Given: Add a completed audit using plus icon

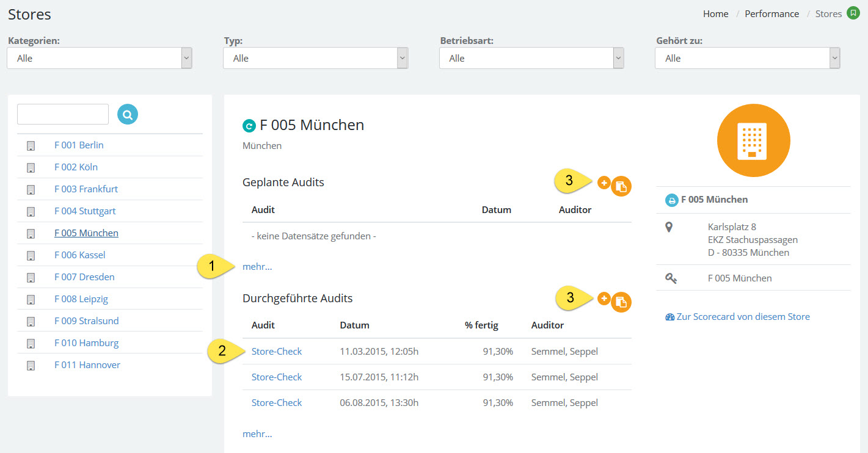Looking at the screenshot, I should pyautogui.click(x=604, y=299).
